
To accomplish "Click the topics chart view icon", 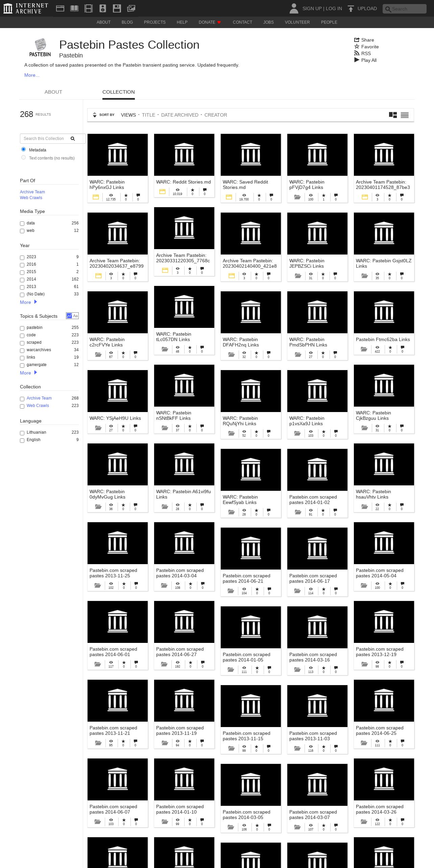I will coord(69,316).
